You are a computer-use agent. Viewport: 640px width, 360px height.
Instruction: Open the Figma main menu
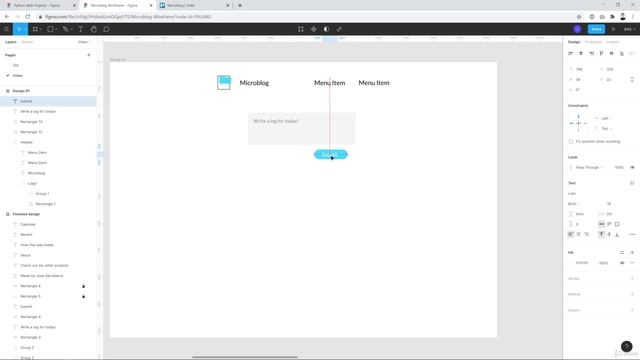point(6,29)
